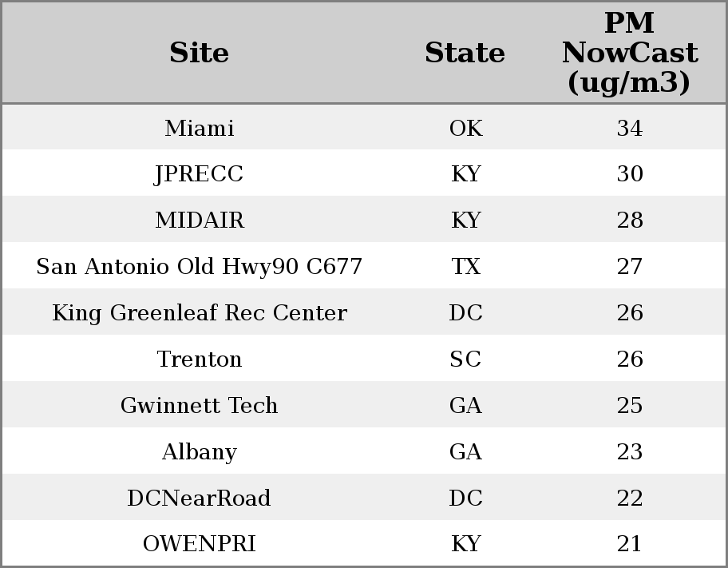Viewport: 728px width, 568px height.
Task: Select the Miami site cell
Action: [199, 129]
